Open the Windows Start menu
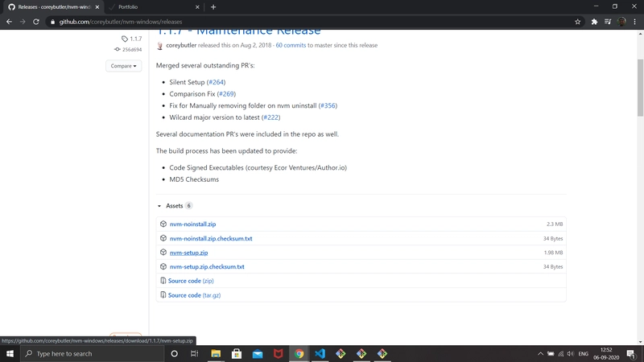Viewport: 644px width, 362px height. [x=10, y=353]
